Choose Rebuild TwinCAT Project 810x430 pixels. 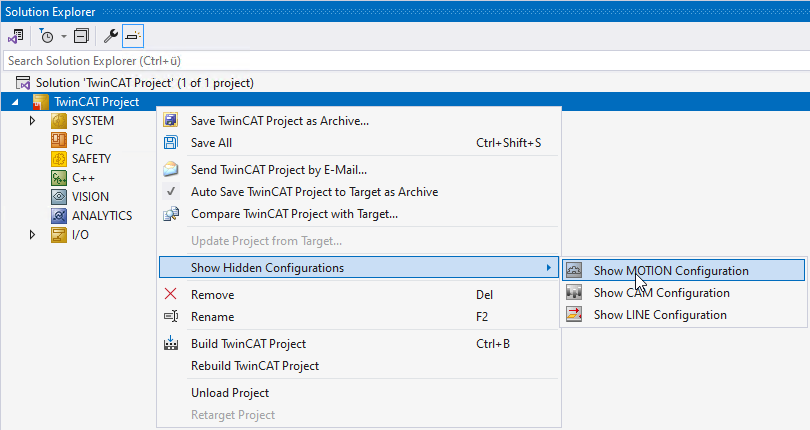pyautogui.click(x=359, y=366)
